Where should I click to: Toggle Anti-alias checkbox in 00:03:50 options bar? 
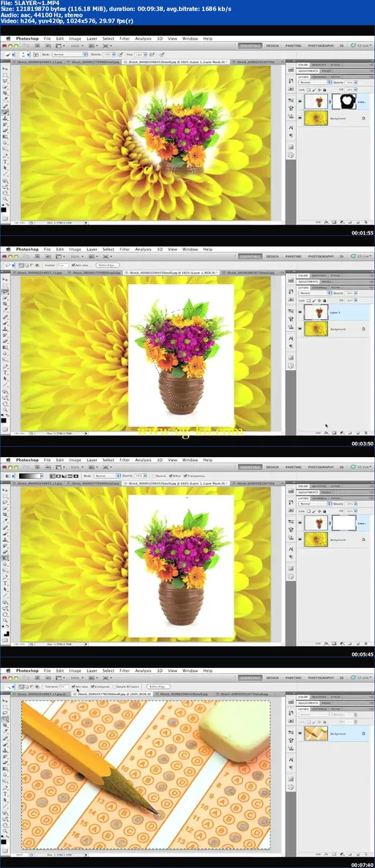pos(73,264)
